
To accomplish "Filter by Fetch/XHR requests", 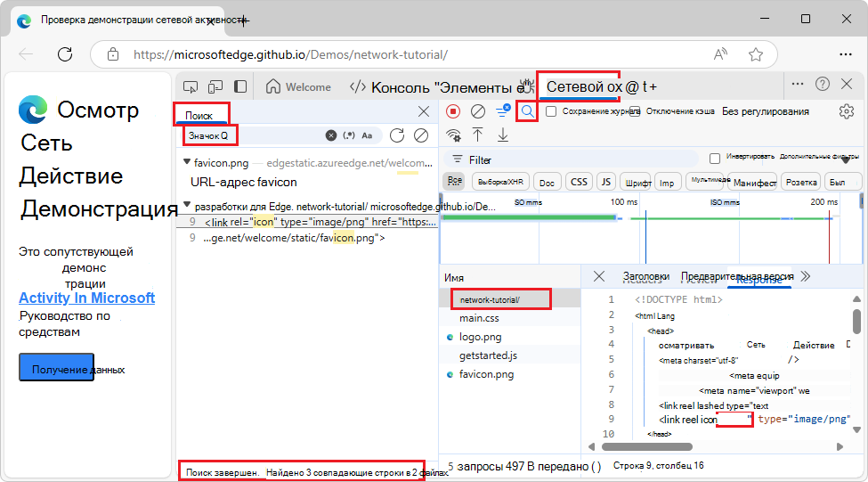I will point(500,182).
